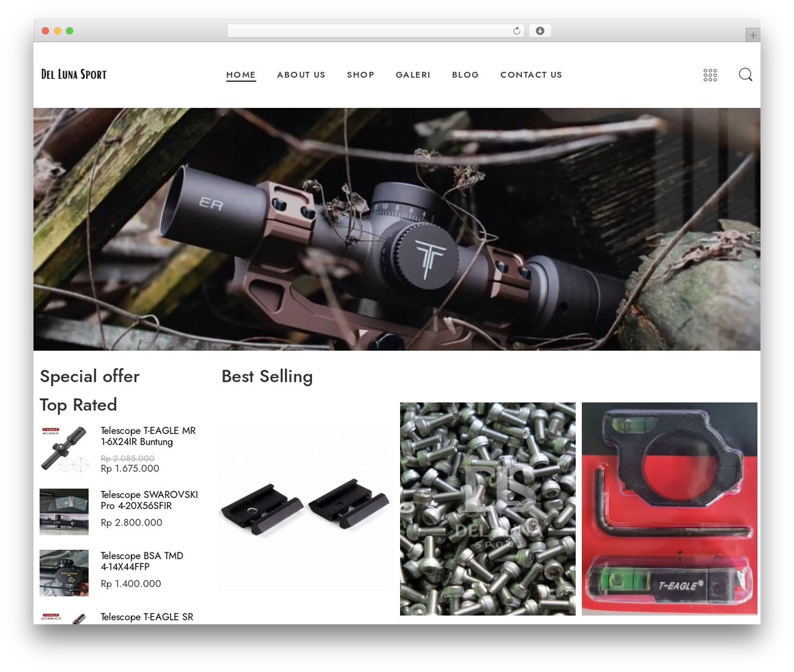794x672 pixels.
Task: Click SWAROVSKI Pro telescope thumbnail
Action: [64, 511]
